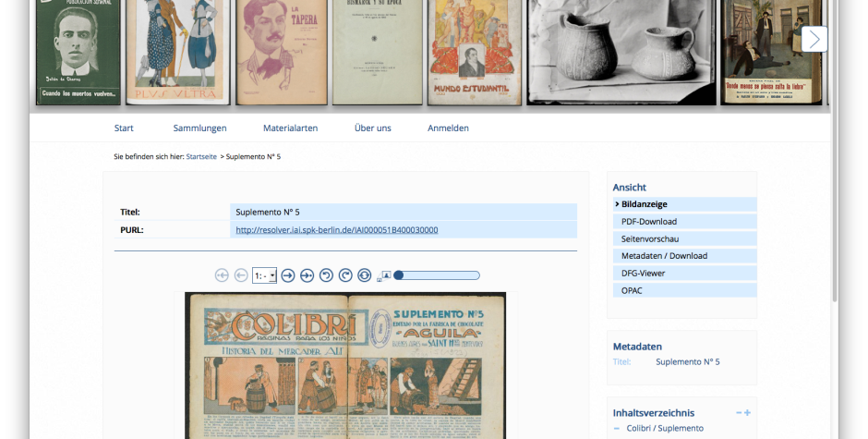Go to the previous page arrow

[241, 275]
